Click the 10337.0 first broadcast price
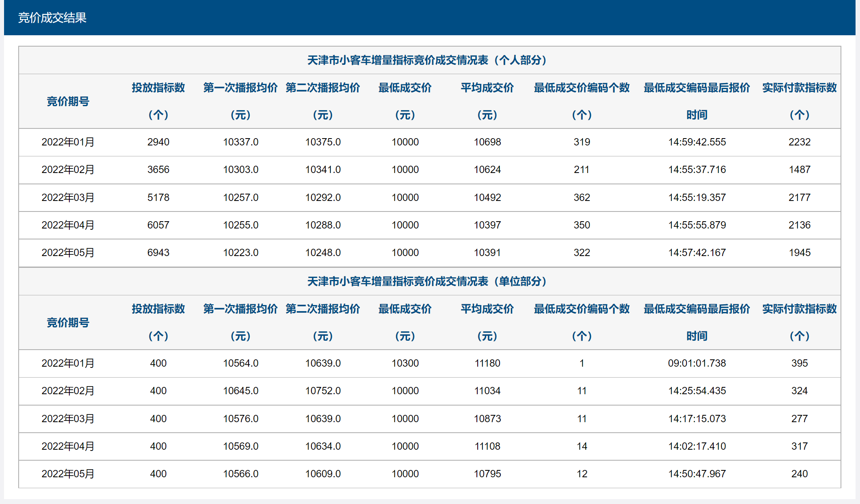 coord(240,142)
